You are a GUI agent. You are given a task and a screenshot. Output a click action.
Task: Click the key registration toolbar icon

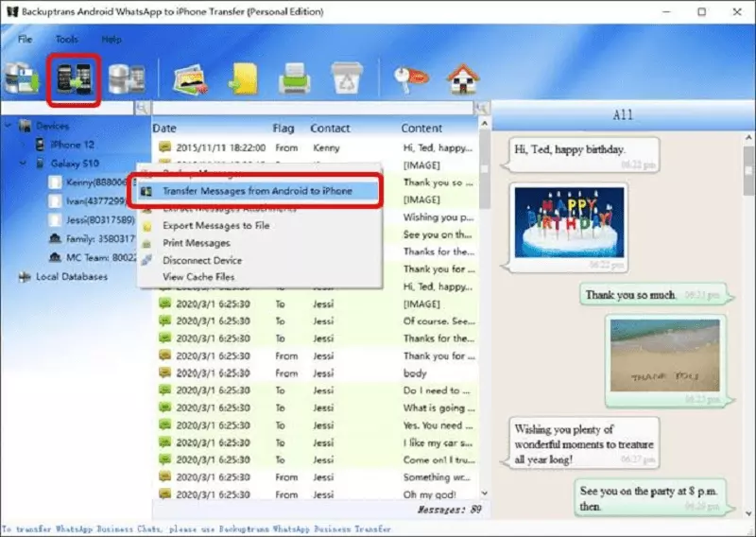(x=410, y=79)
